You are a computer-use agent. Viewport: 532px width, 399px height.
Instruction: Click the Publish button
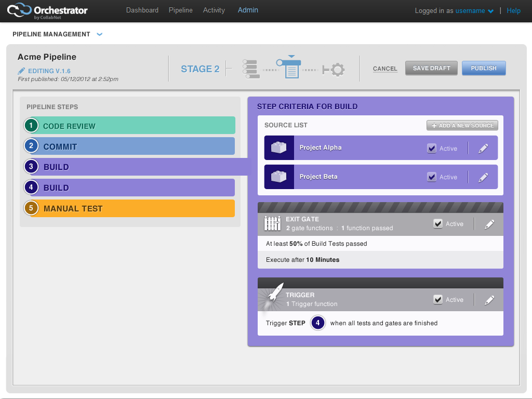coord(484,68)
